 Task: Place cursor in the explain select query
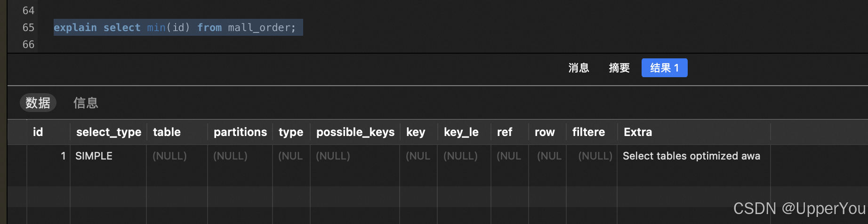(x=175, y=27)
